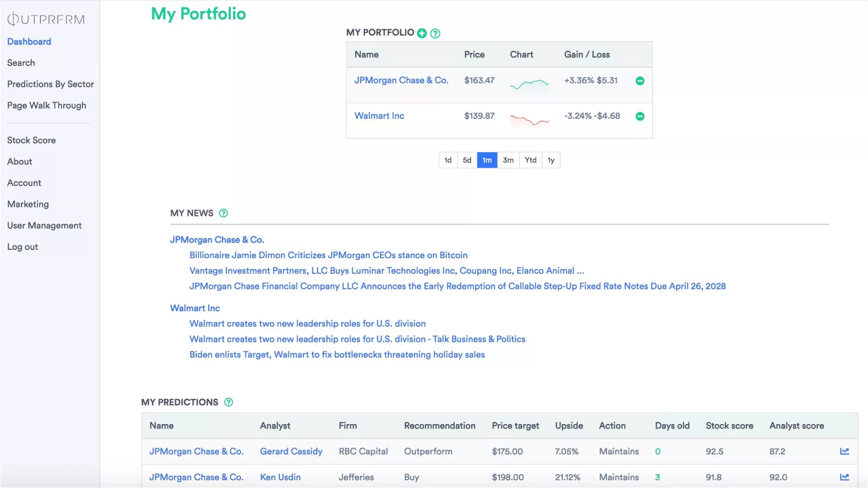Click the Outprfrm logo
Screen dimensions: 868x488
[x=46, y=19]
